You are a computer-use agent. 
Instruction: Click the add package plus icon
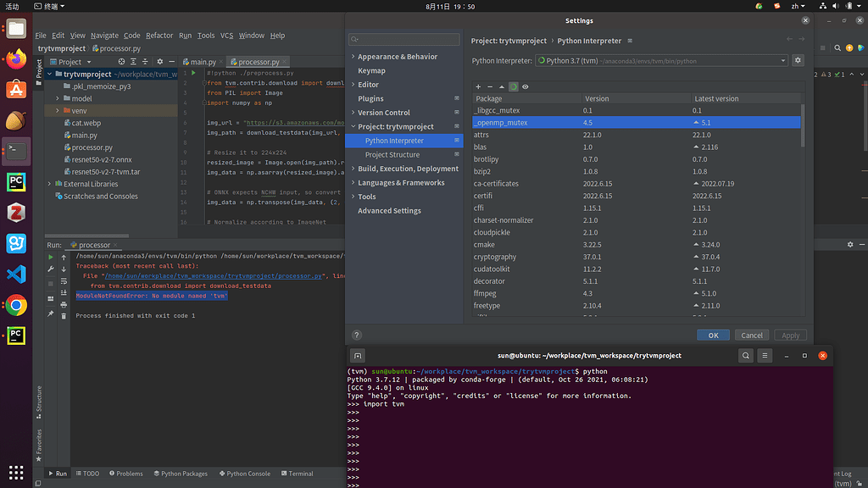click(478, 86)
